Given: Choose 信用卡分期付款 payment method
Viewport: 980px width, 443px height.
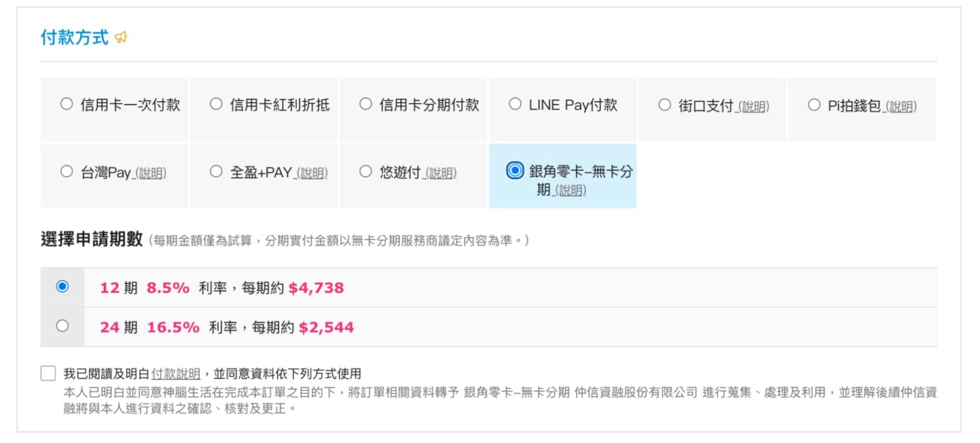Looking at the screenshot, I should 364,104.
